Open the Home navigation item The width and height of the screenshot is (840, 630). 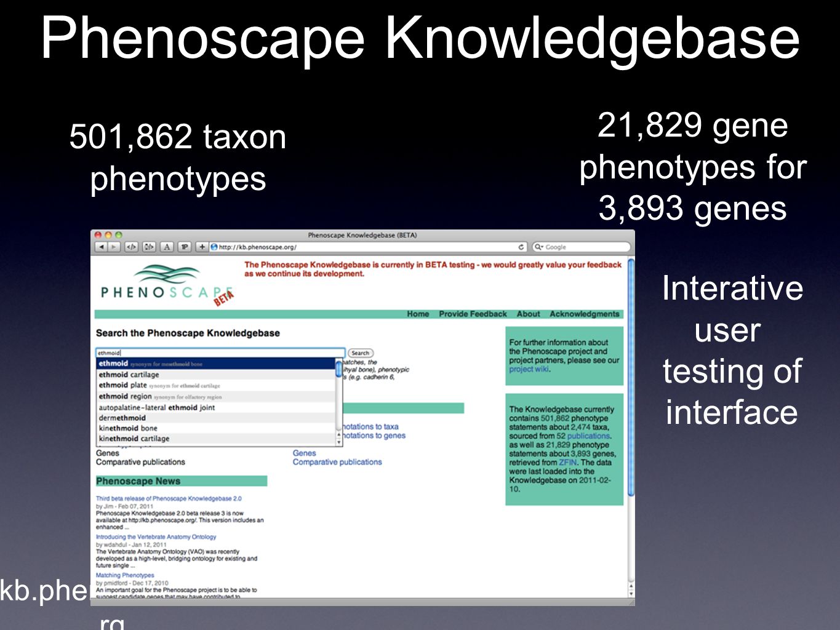[418, 314]
